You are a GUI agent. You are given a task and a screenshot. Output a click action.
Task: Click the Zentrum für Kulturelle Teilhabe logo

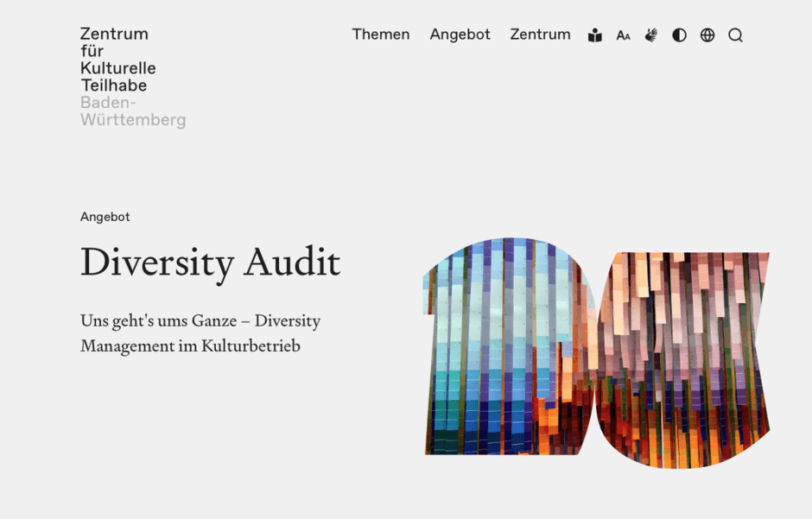pyautogui.click(x=133, y=77)
